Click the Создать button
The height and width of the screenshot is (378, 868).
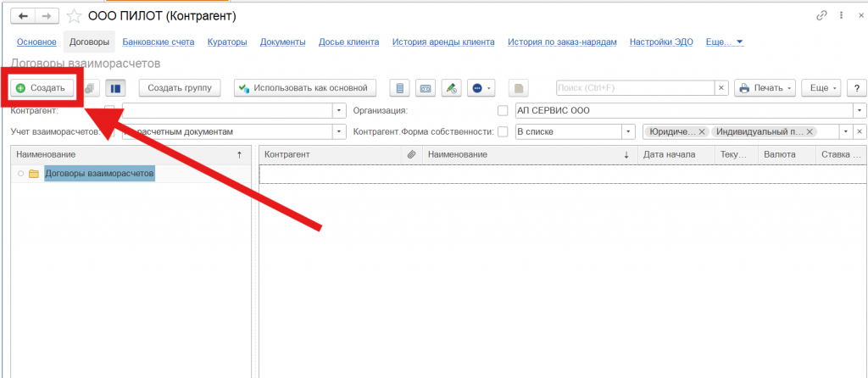(x=41, y=88)
